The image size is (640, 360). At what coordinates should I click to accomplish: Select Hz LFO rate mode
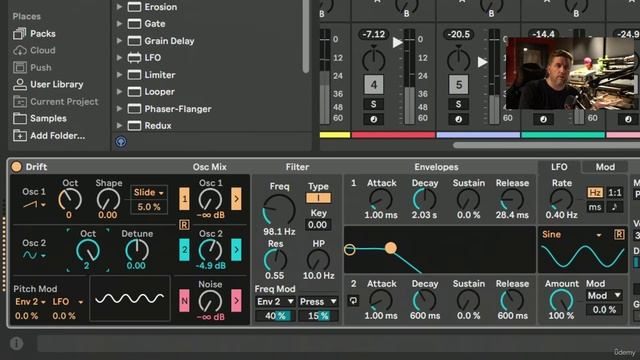pos(595,192)
